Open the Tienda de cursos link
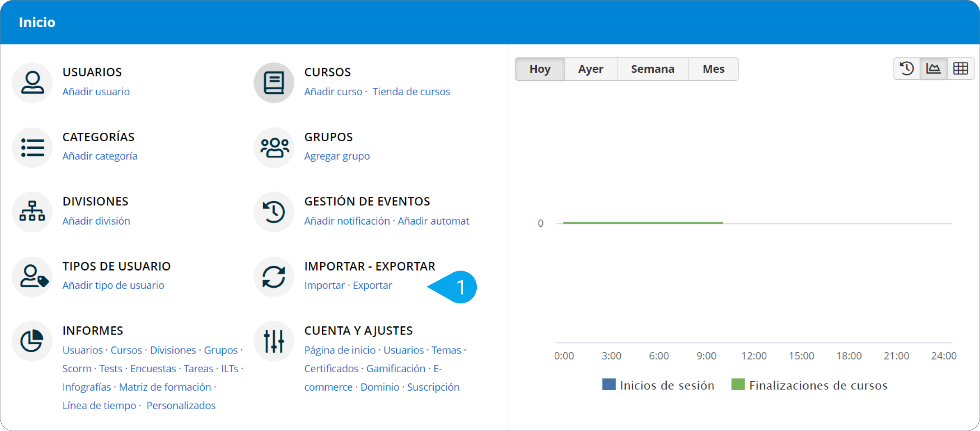This screenshot has width=980, height=431. pyautogui.click(x=411, y=91)
